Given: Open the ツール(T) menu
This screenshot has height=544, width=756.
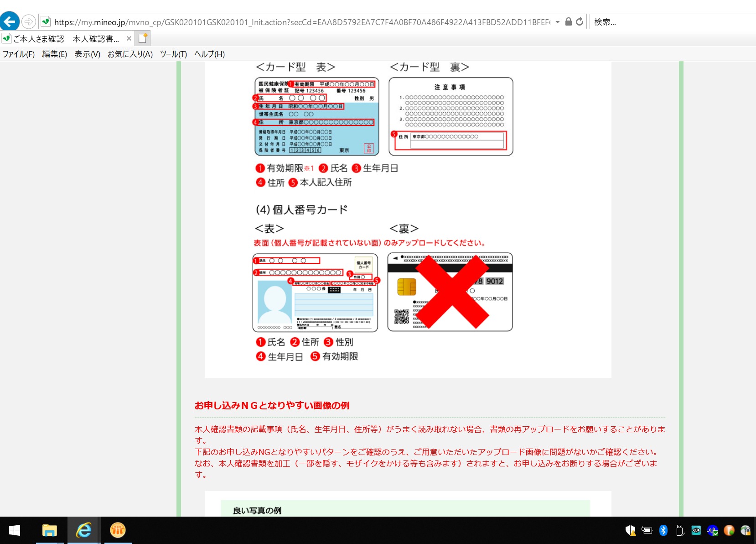Looking at the screenshot, I should 173,54.
